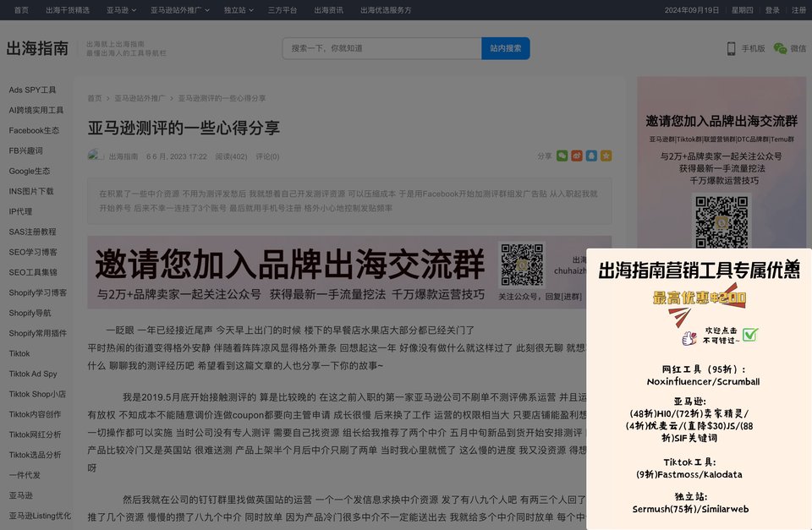Screen dimensions: 812x530
Task: Open the SEO工具集锦 sidebar link
Action: tap(33, 272)
